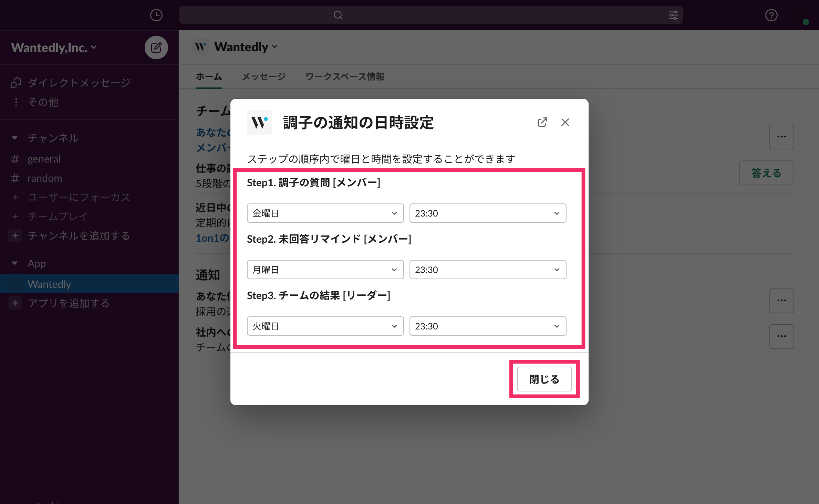Open search filter sliders icon
The height and width of the screenshot is (504, 819).
[673, 15]
